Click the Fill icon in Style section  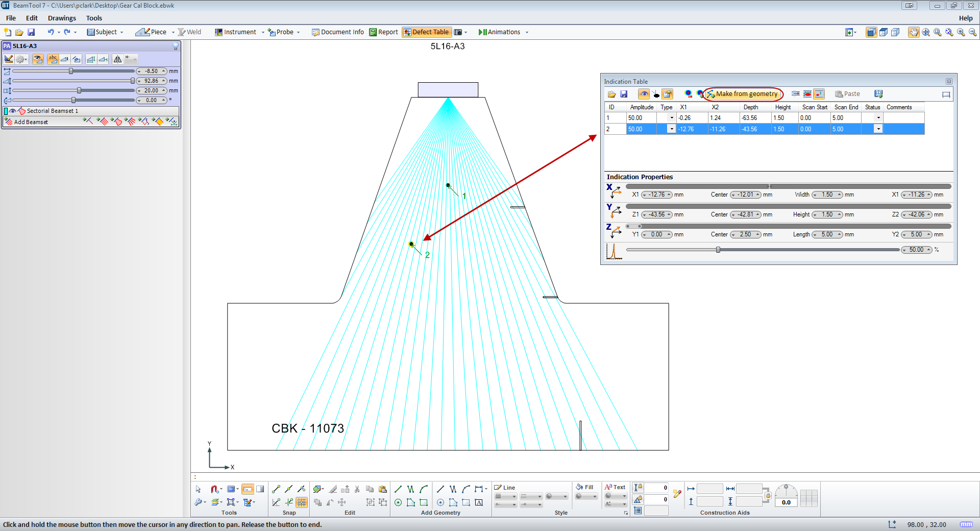[580, 488]
